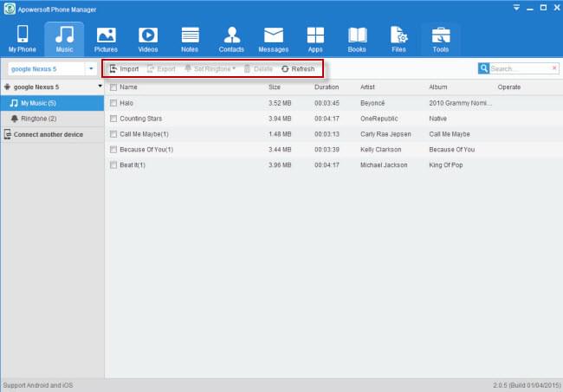Select the Counting Stars song name
Image resolution: width=563 pixels, height=392 pixels.
[x=140, y=119]
